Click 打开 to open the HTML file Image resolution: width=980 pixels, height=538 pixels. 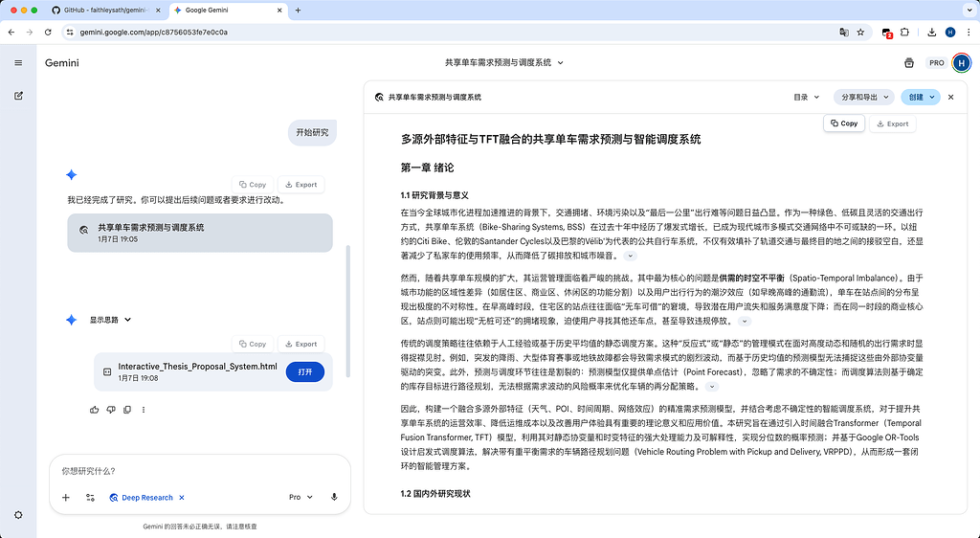(305, 371)
